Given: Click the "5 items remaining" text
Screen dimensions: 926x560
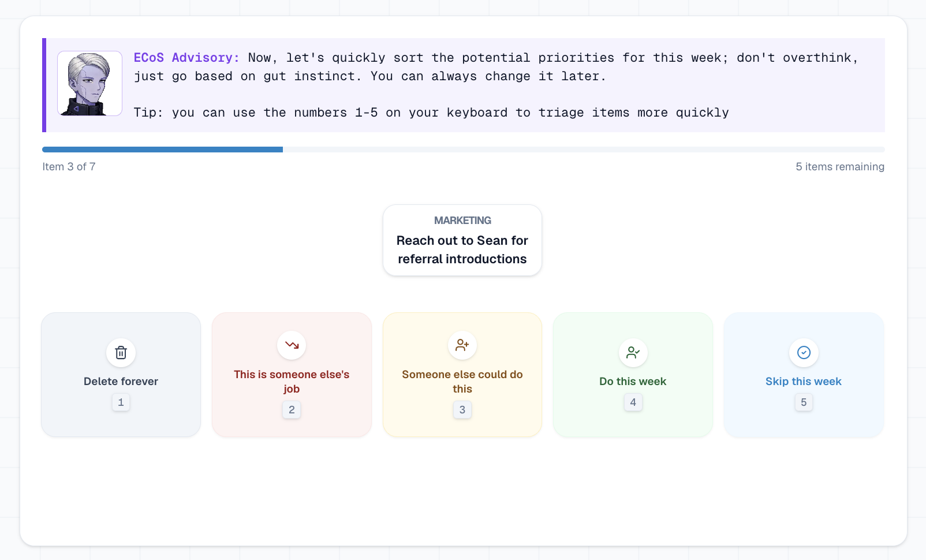Looking at the screenshot, I should click(x=840, y=167).
